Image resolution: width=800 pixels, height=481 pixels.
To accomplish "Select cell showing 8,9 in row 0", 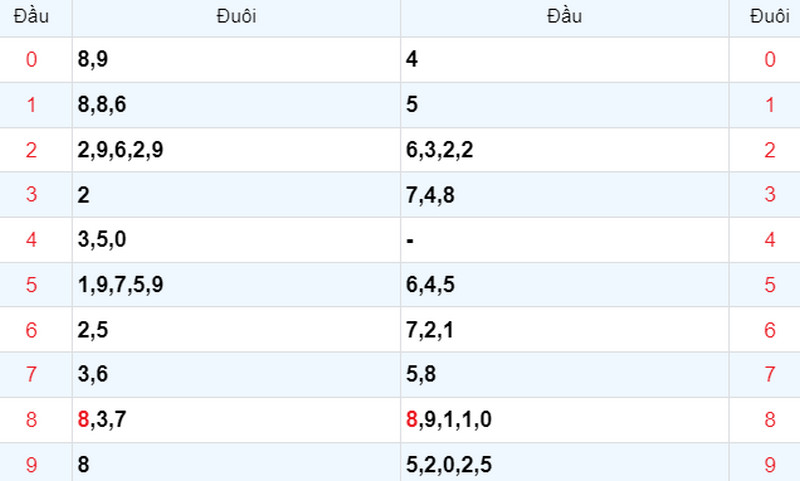I will [x=236, y=60].
